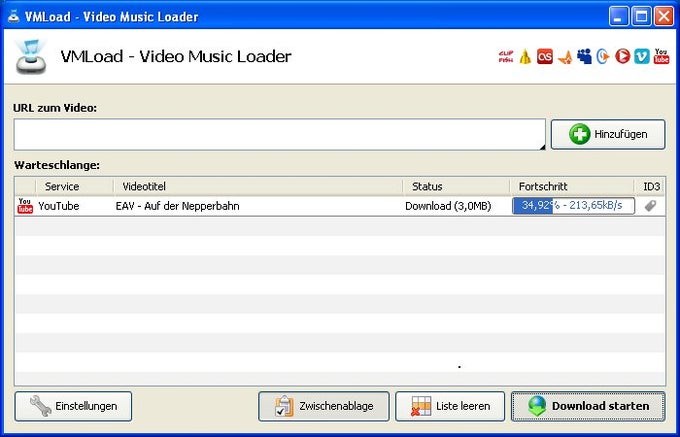The width and height of the screenshot is (680, 437).
Task: Select the 'EAV - Auf der Nepperbahn' title
Action: 177,206
